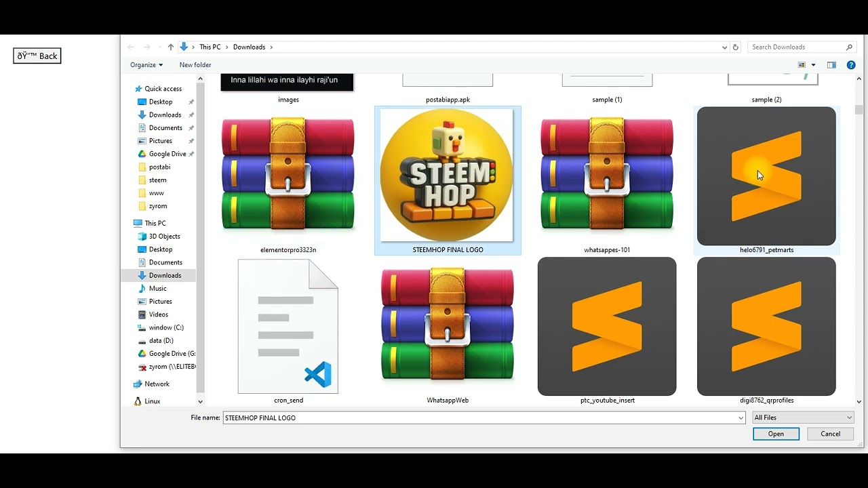Viewport: 868px width, 488px height.
Task: Click the Cancel button
Action: [x=830, y=434]
